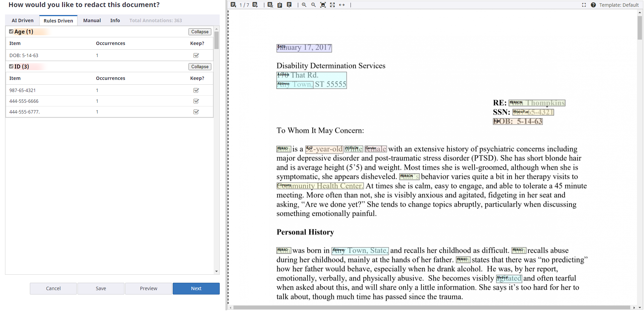
Task: Collapse the Age section
Action: [200, 32]
